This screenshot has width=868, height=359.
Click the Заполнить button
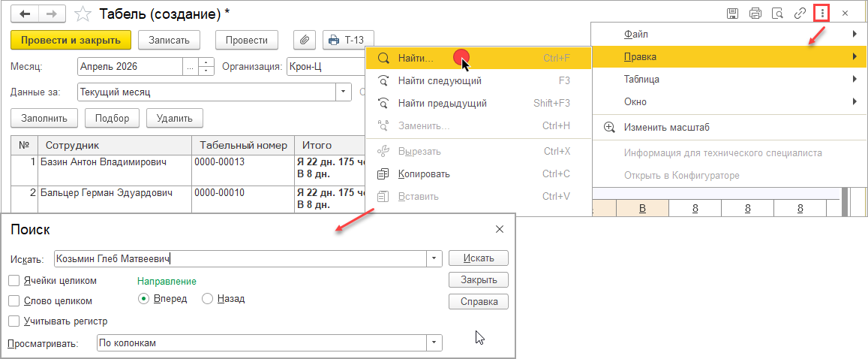(x=44, y=118)
